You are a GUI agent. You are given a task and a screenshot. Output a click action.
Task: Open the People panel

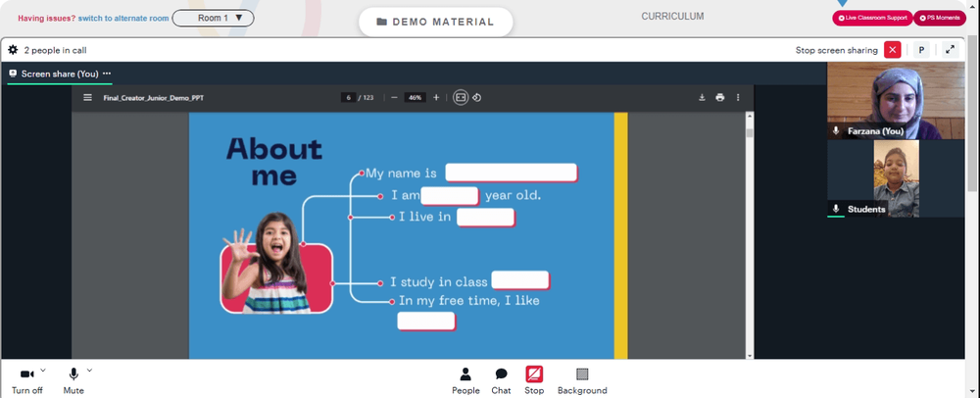pos(465,381)
